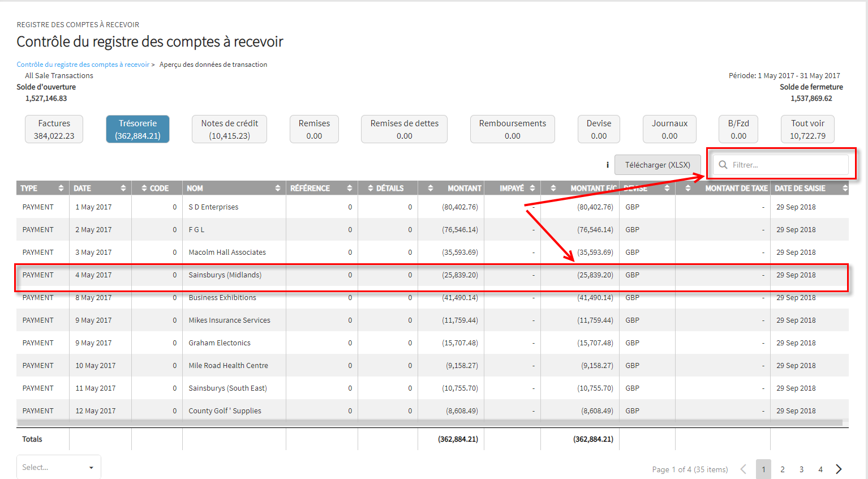
Task: Select the Sainsburys (Midlands) payment row
Action: coord(432,275)
